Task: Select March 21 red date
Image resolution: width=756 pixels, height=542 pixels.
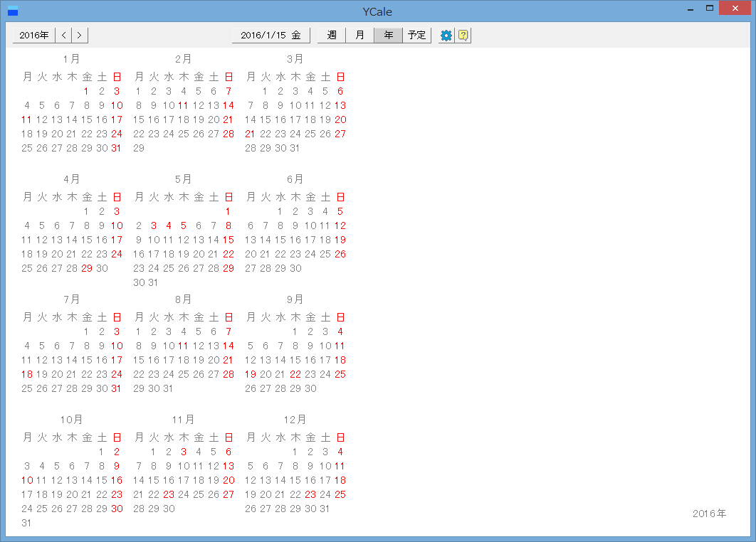Action: click(250, 134)
